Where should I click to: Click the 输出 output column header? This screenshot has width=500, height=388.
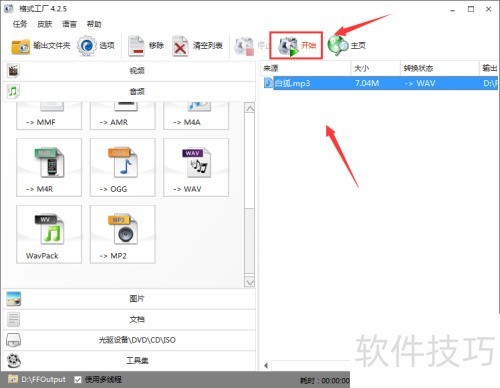[x=489, y=68]
